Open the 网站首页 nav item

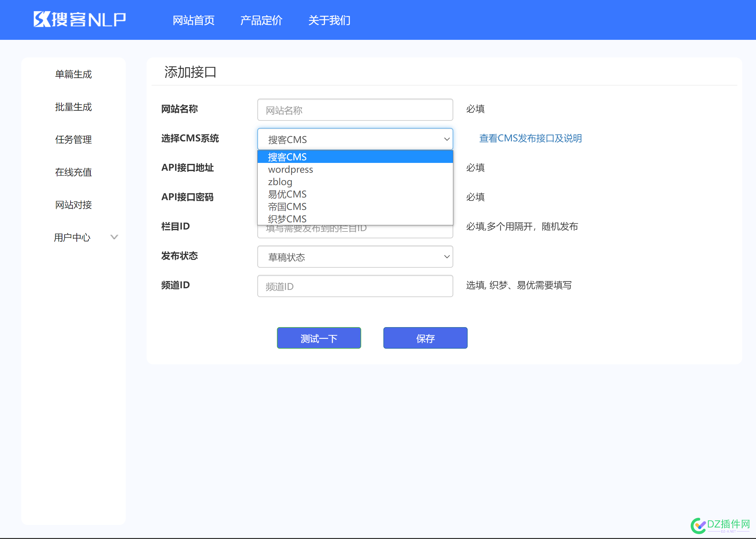point(194,20)
